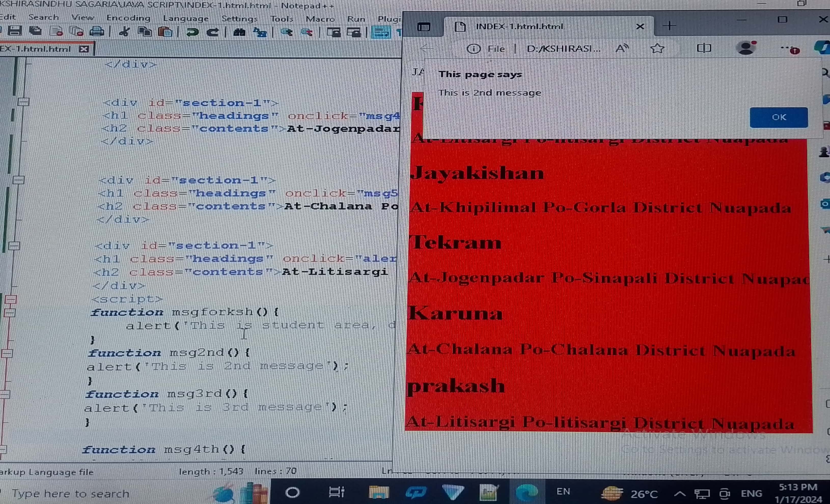
Task: Toggle the Word wrap toolbar button
Action: click(381, 33)
